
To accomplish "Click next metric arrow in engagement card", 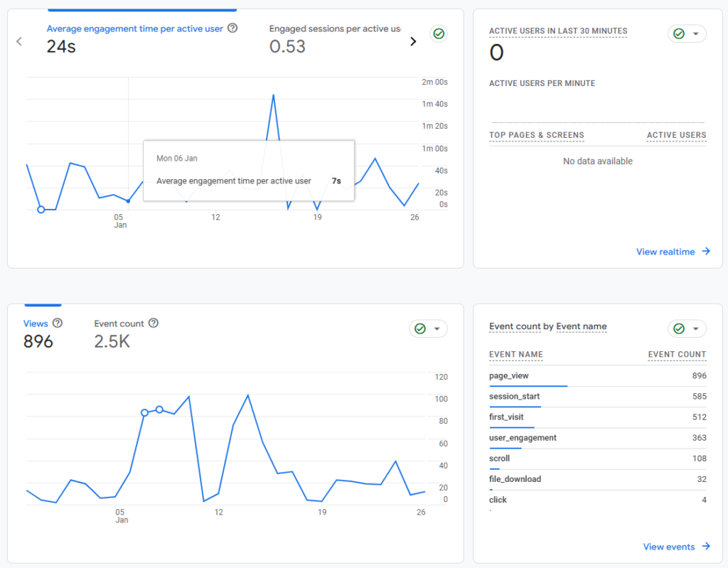I will [x=413, y=41].
